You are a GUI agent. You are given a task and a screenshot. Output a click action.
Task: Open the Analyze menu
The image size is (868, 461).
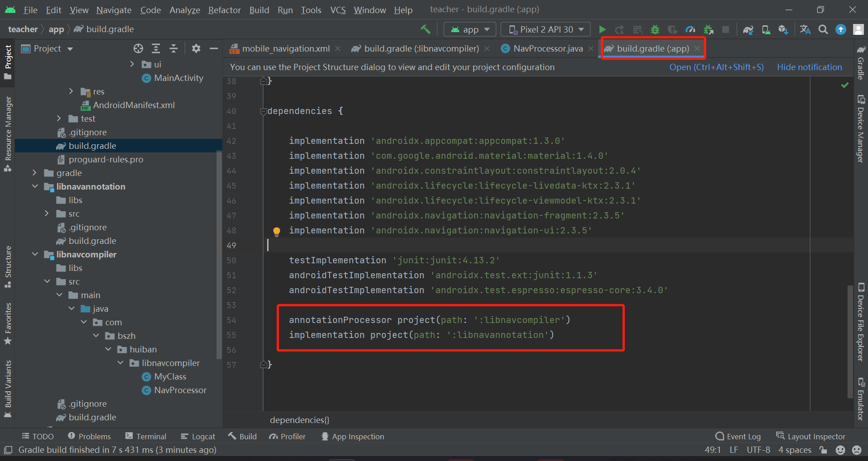coord(184,10)
